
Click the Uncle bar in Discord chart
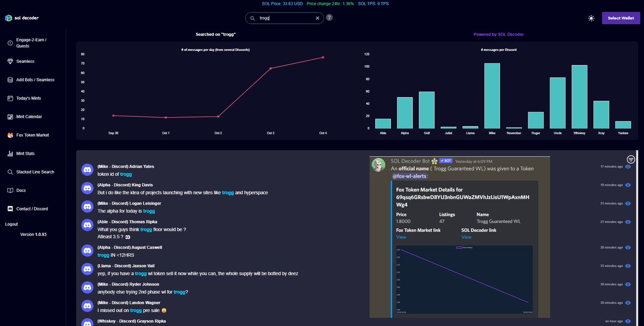click(x=558, y=103)
